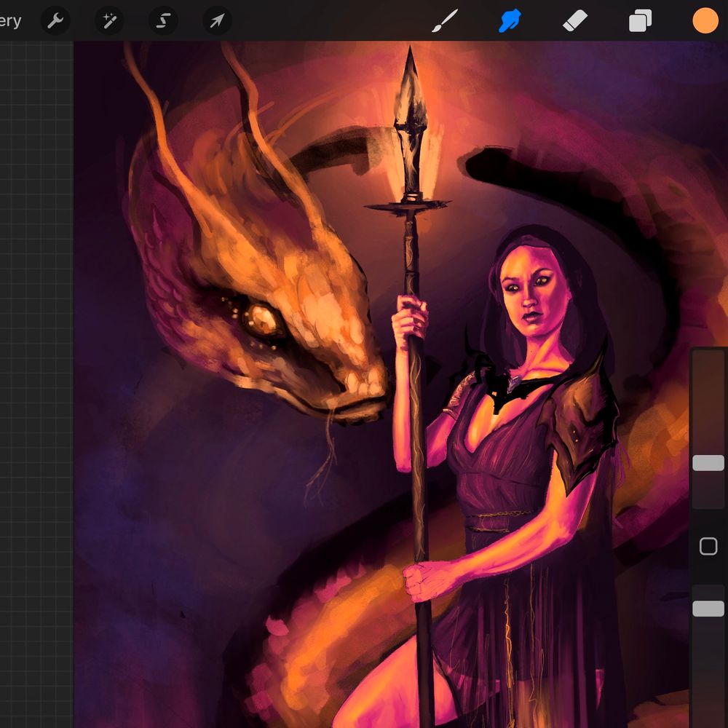This screenshot has height=728, width=728.
Task: Open the Layers panel
Action: tap(640, 21)
